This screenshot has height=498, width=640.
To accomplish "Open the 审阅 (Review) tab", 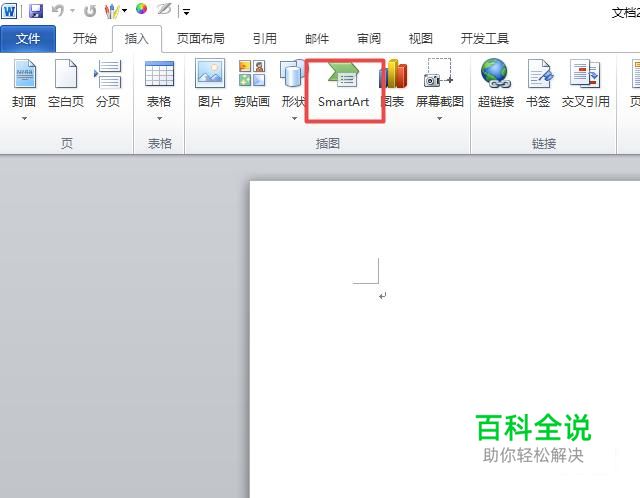I will (369, 39).
